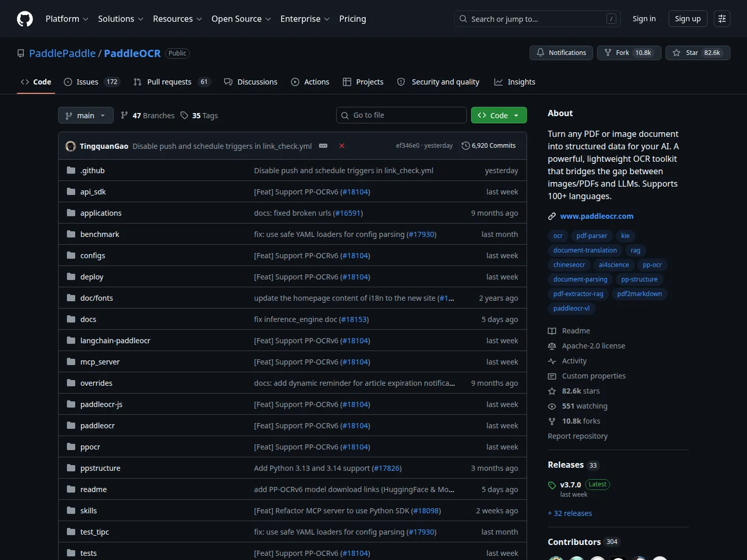Click the Sign up button
Viewport: 747px width, 560px height.
688,19
